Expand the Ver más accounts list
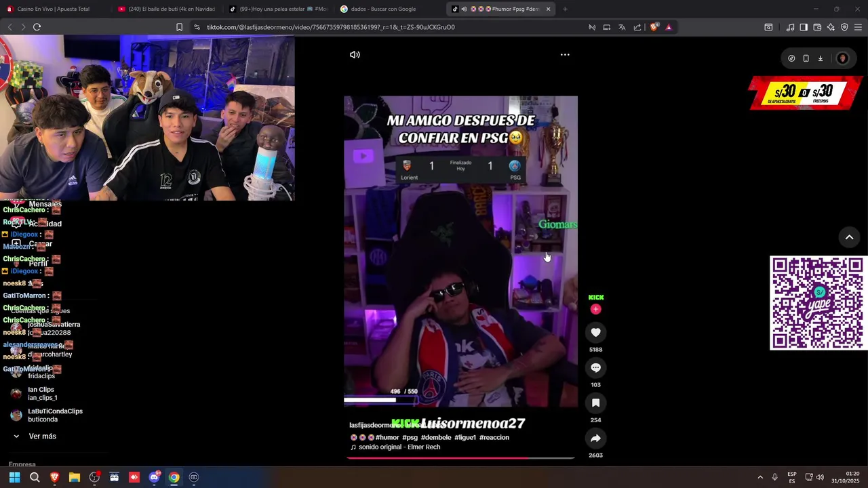 pos(35,436)
